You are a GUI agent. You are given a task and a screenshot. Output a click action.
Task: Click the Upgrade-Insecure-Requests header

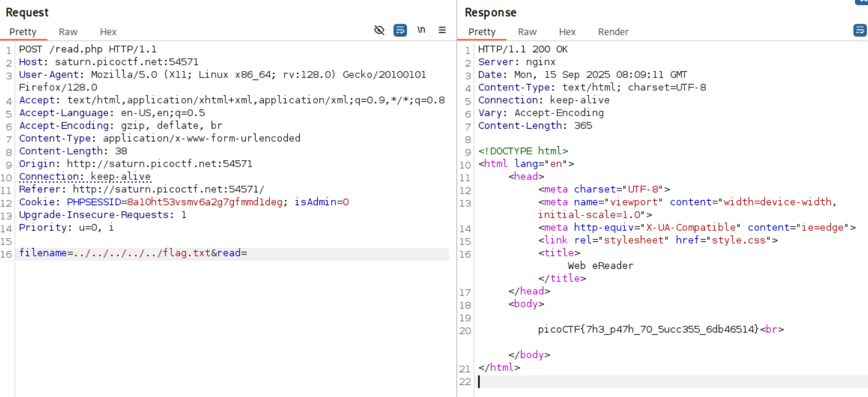pos(103,215)
